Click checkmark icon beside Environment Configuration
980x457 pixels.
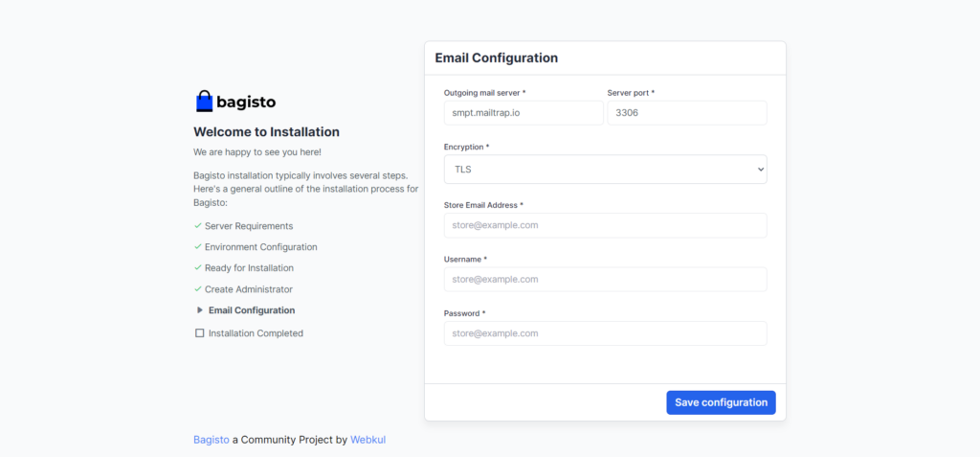(x=198, y=247)
